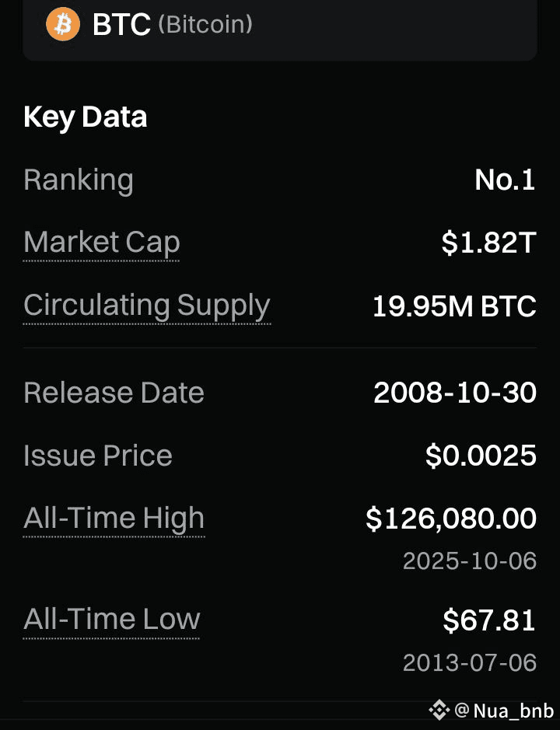This screenshot has height=730, width=560.
Task: Tap the No.1 ranking value
Action: coord(505,180)
